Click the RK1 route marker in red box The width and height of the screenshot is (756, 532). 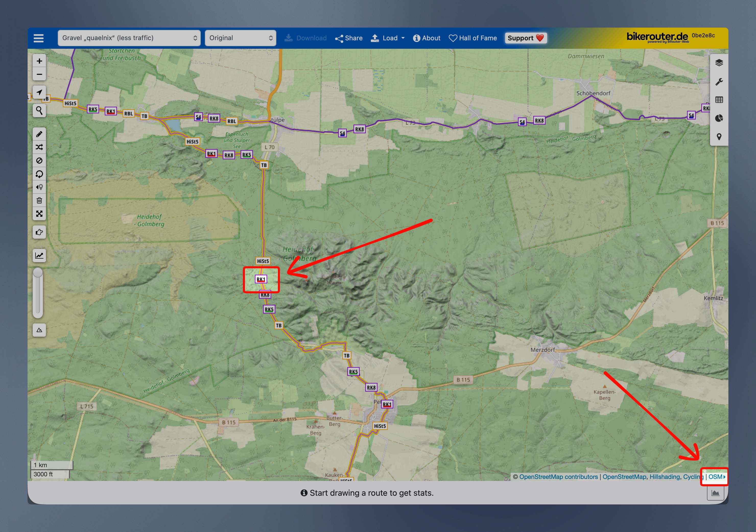pos(261,279)
